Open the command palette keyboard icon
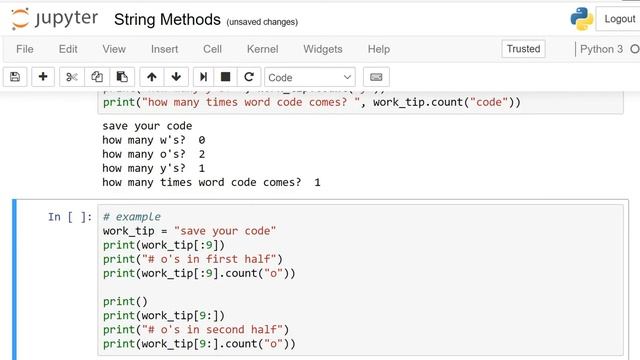This screenshot has height=360, width=640. 376,77
